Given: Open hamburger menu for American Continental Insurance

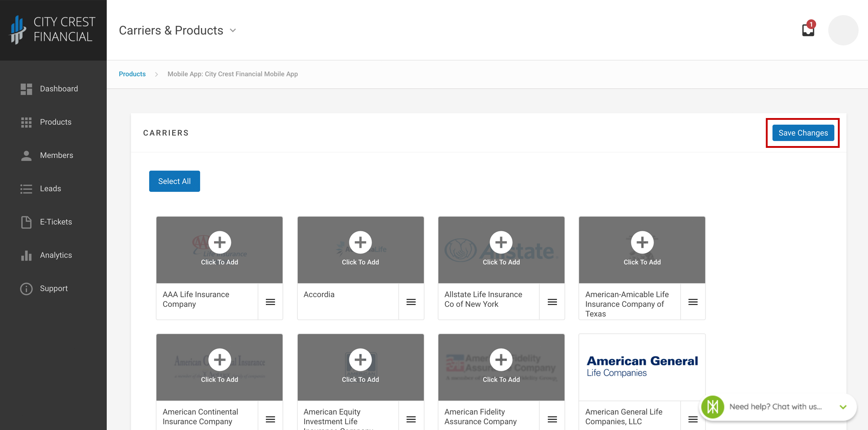Looking at the screenshot, I should click(270, 419).
